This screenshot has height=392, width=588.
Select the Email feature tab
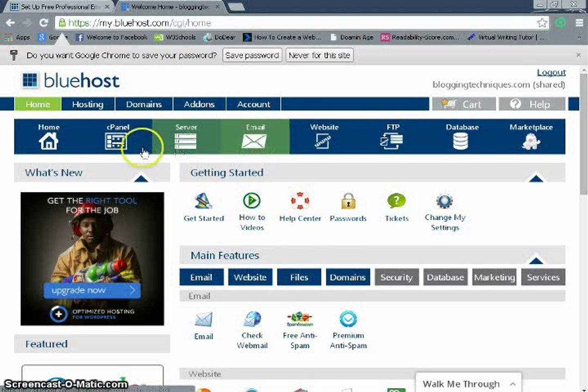pos(201,277)
